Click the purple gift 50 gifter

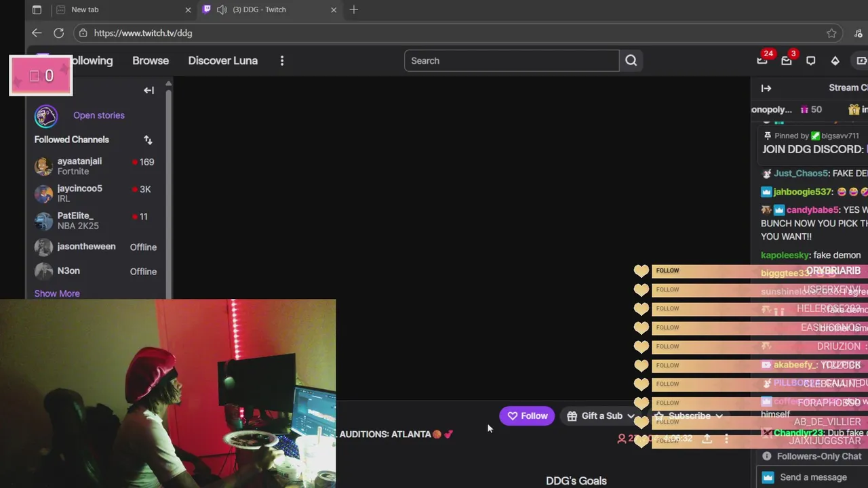coord(810,109)
